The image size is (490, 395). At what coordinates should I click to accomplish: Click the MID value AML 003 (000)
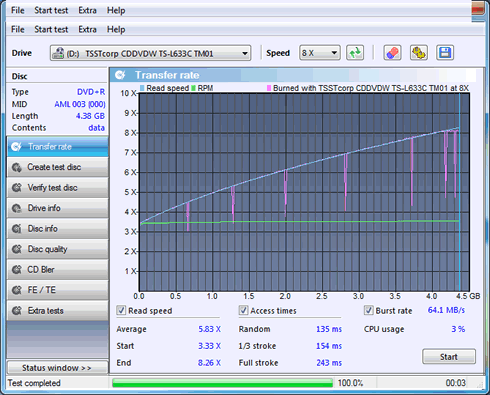pos(80,104)
